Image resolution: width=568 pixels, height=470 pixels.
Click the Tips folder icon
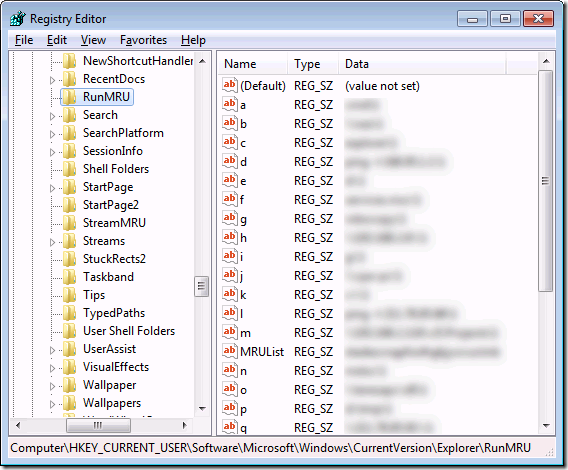69,295
